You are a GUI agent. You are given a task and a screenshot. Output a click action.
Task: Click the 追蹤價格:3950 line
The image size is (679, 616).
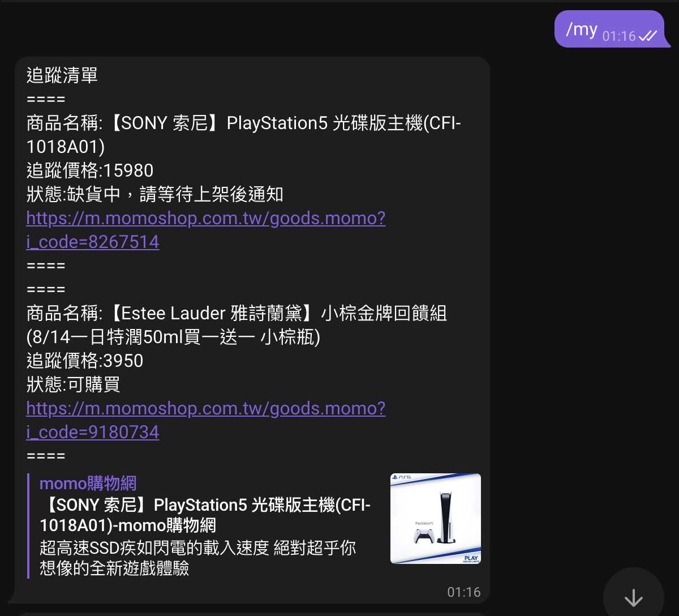click(85, 361)
